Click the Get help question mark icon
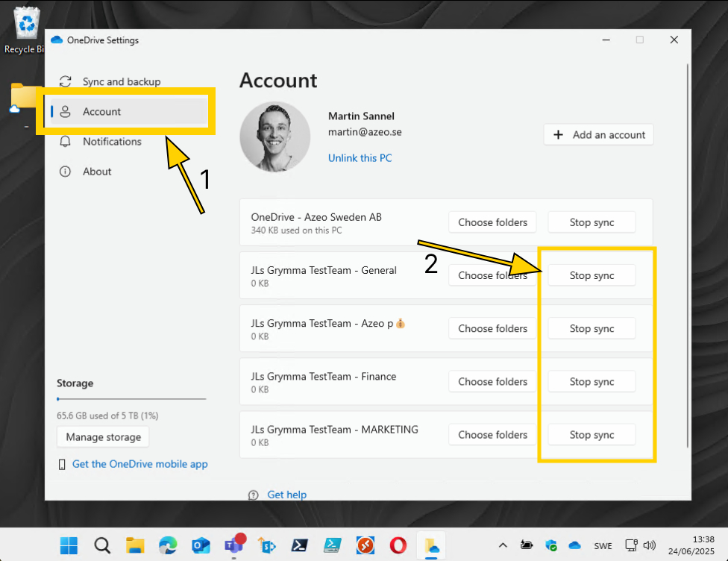The image size is (728, 561). pyautogui.click(x=254, y=495)
